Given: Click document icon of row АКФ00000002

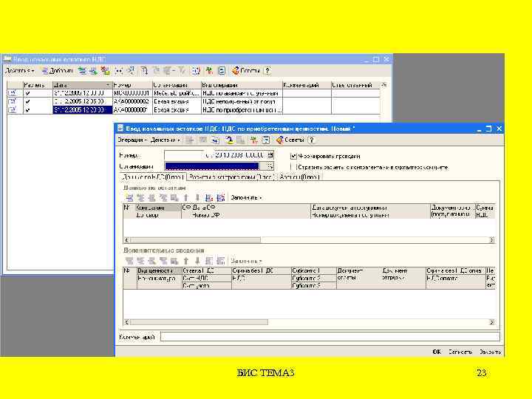Looking at the screenshot, I should [13, 101].
